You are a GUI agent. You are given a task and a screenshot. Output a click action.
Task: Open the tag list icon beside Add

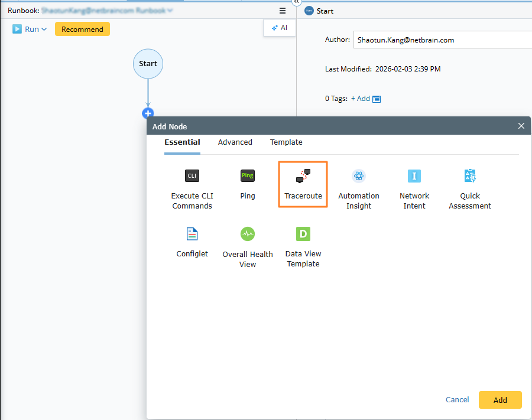coord(377,99)
